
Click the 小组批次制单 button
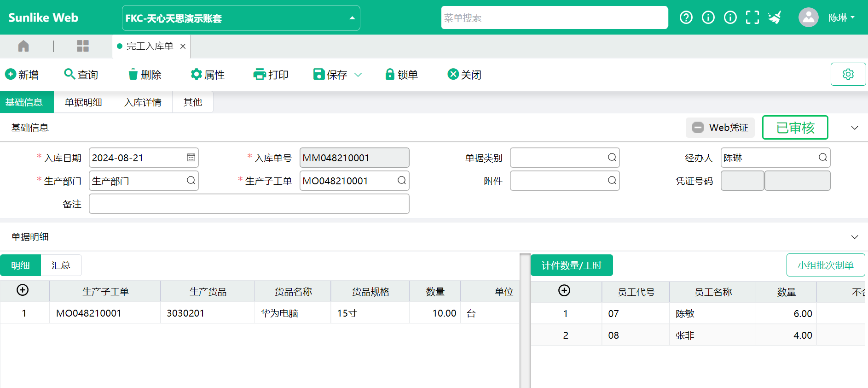(825, 265)
